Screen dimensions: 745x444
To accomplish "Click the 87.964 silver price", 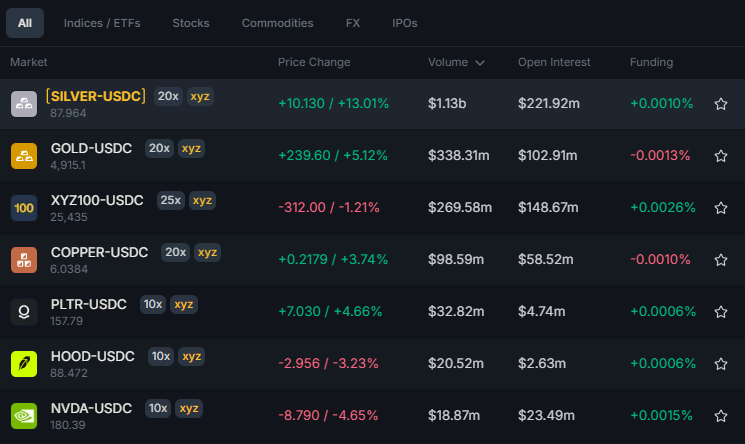I will click(x=68, y=113).
